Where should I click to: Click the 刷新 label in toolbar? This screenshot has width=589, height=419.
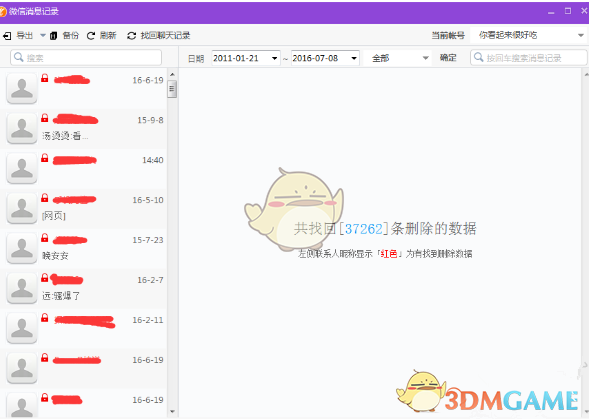click(x=108, y=36)
